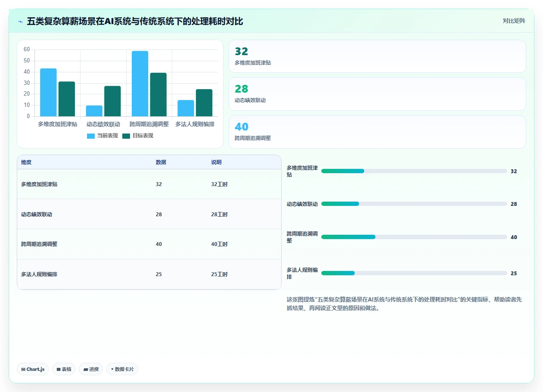The height and width of the screenshot is (392, 543).
Task: Click the 多维度加班津贴 progress bar
Action: (414, 171)
